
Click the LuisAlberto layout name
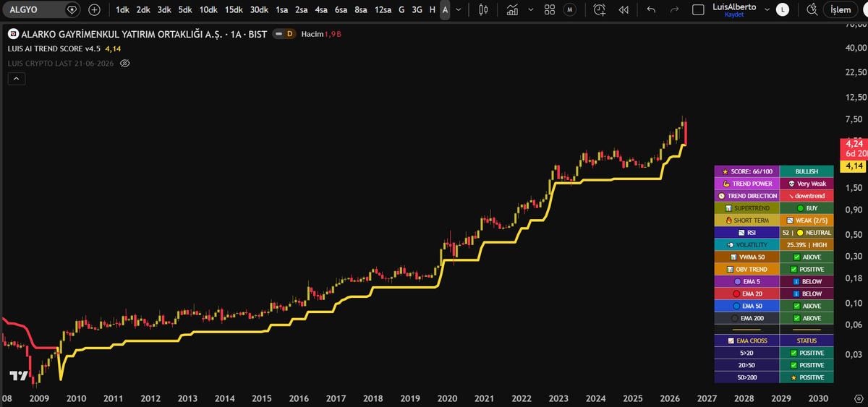click(734, 6)
